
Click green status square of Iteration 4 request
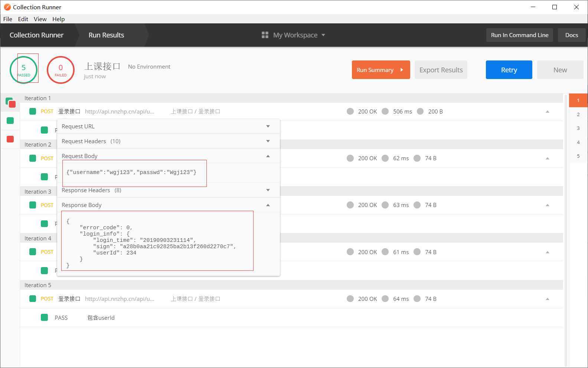[33, 252]
